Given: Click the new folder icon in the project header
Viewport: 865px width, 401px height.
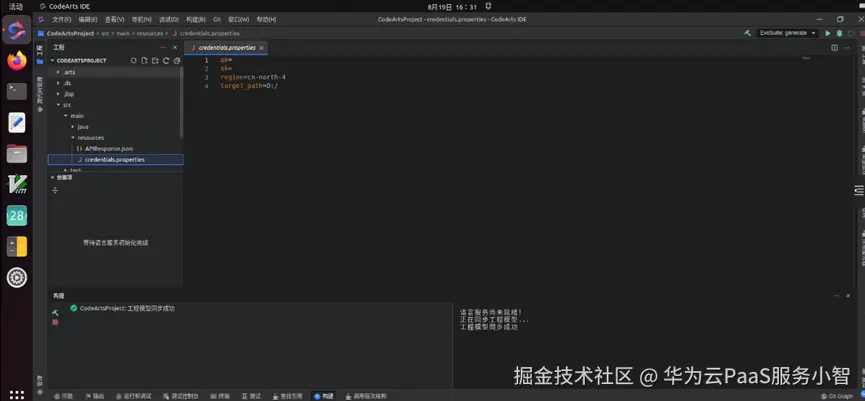Looking at the screenshot, I should [155, 61].
